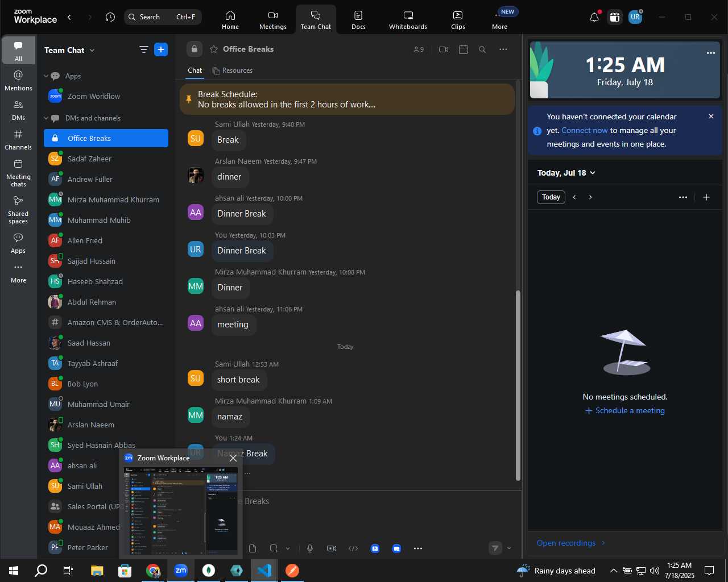
Task: Click the Connect now link
Action: click(x=585, y=130)
